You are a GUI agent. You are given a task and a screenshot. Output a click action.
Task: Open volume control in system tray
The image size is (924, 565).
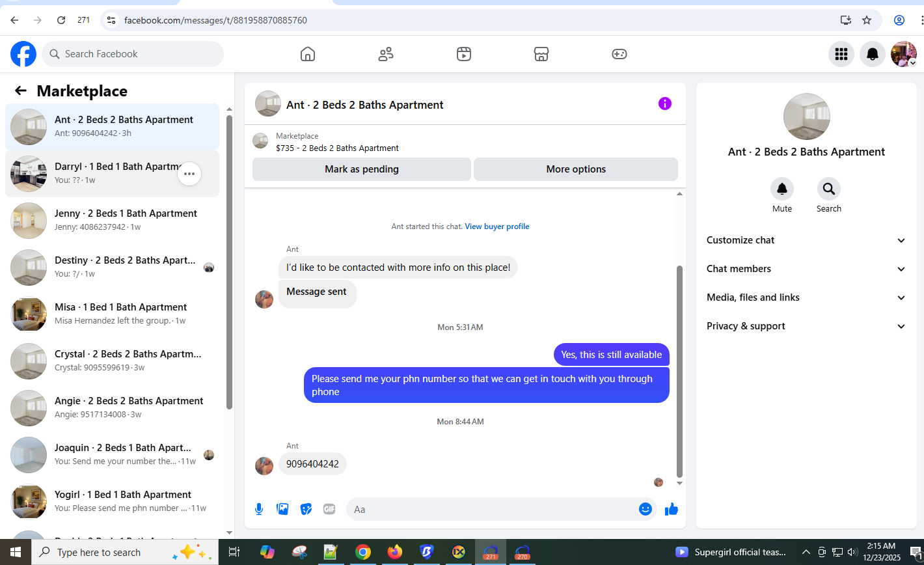coord(852,552)
